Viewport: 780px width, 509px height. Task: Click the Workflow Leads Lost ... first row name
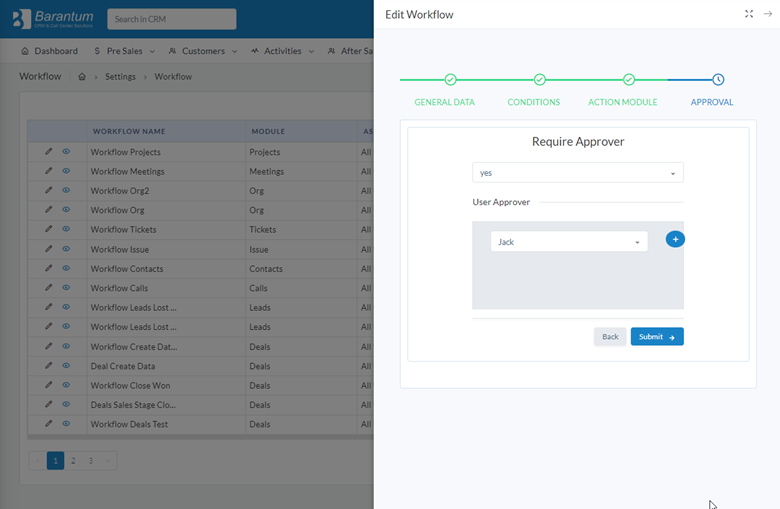[x=133, y=307]
